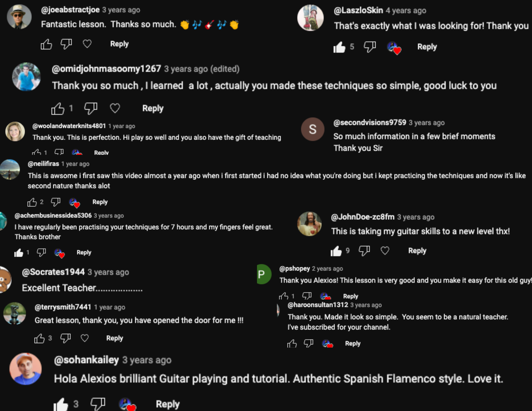Thumbs up the @neilifiras comment
The width and height of the screenshot is (532, 411).
(32, 202)
